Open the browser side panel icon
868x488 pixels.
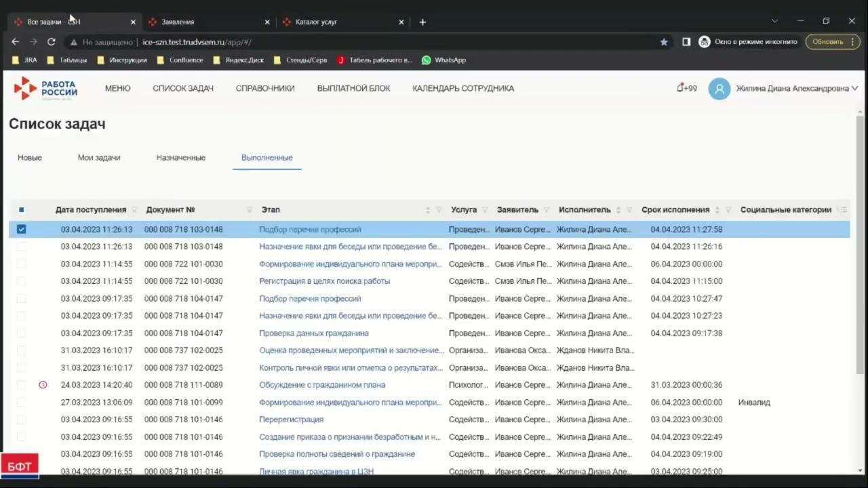686,41
